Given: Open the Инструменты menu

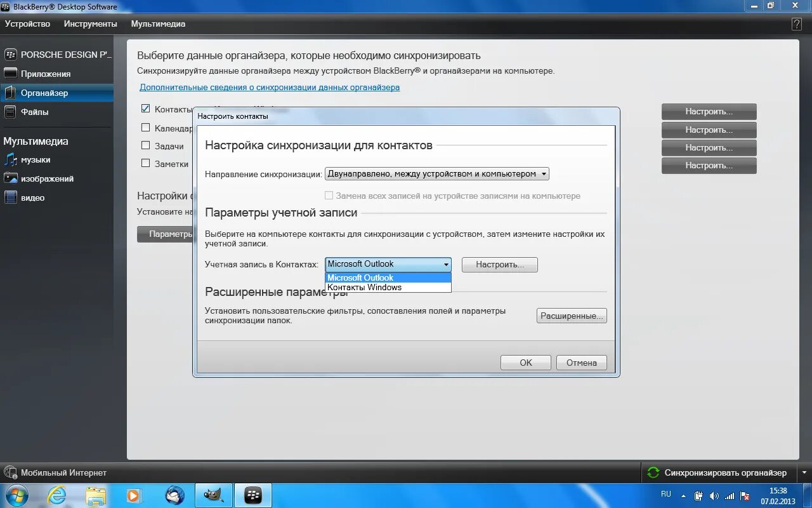Looking at the screenshot, I should coord(91,23).
